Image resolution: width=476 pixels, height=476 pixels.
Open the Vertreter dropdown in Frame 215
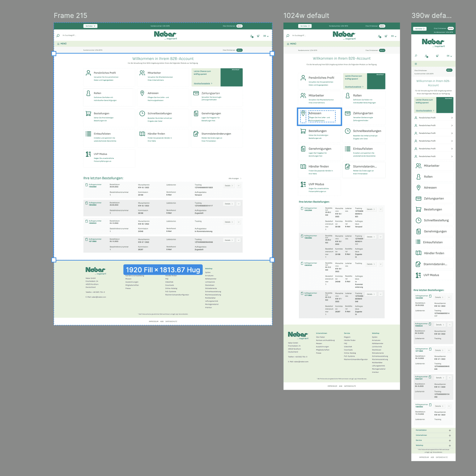90,26
